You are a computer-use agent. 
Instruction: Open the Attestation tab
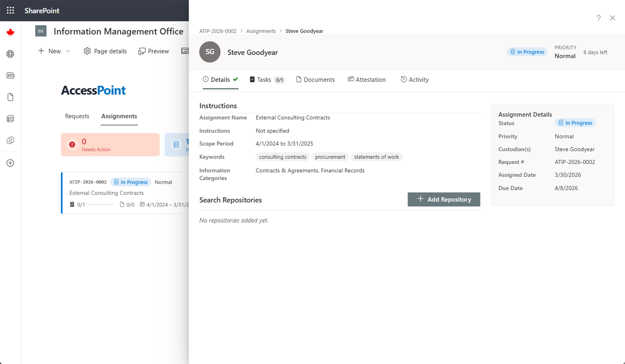(x=366, y=80)
